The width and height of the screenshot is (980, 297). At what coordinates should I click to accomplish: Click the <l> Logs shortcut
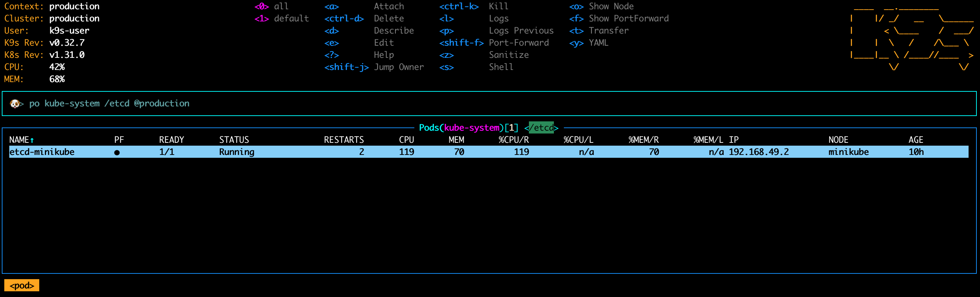point(474,19)
